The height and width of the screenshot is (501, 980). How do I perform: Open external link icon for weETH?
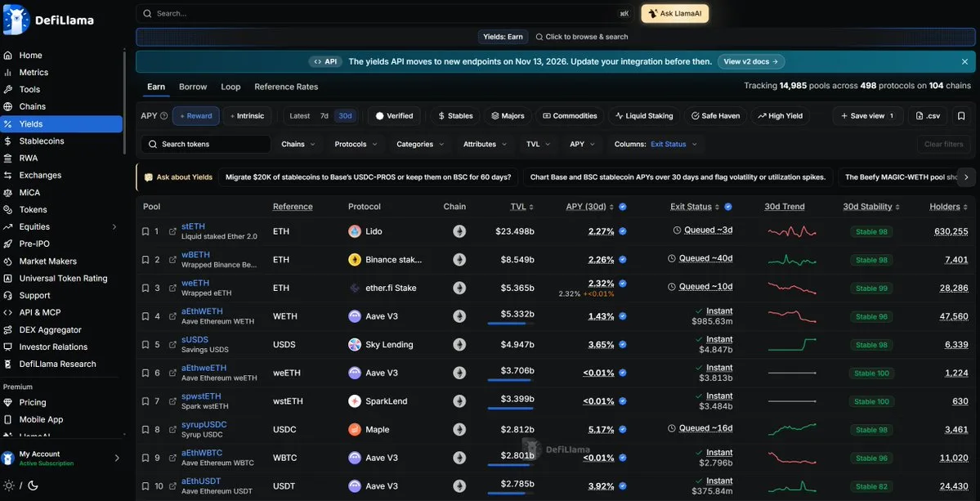(172, 288)
